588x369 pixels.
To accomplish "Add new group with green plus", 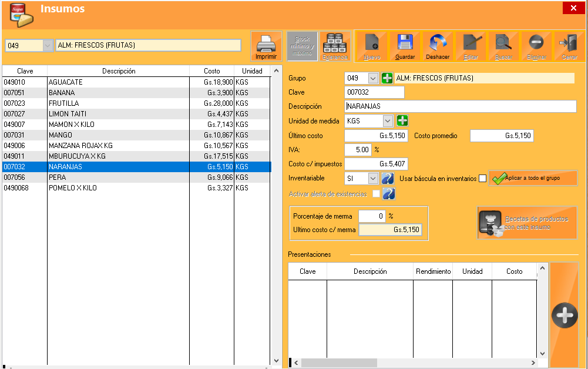I will tap(387, 78).
